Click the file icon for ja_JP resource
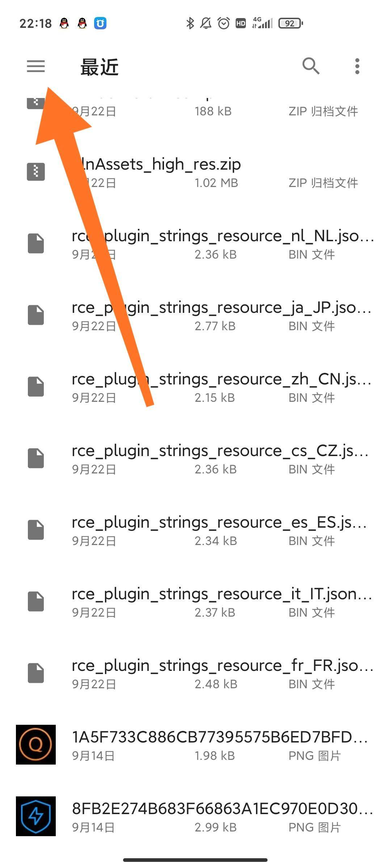Viewport: 391px width, 868px height. (36, 315)
